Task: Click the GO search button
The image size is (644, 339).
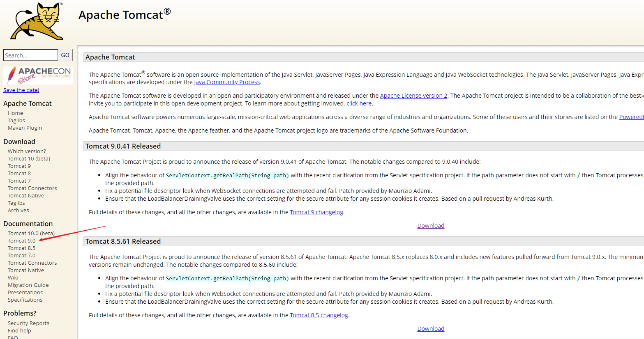Action: (65, 55)
